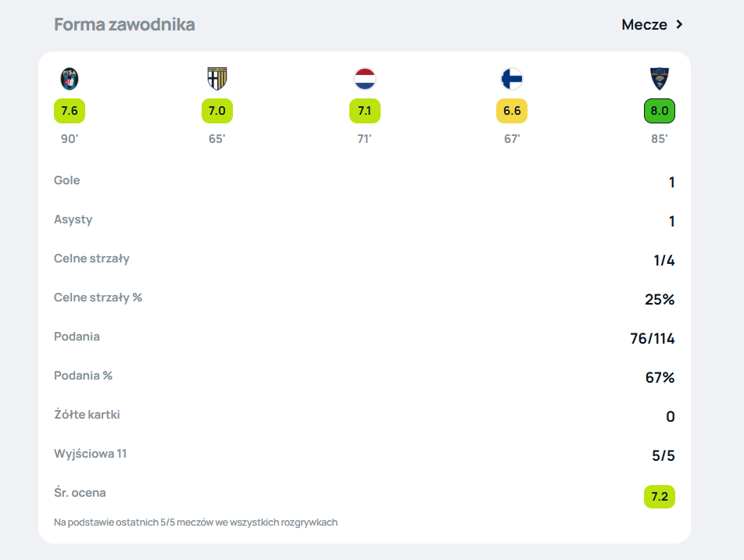This screenshot has width=744, height=560.
Task: Click the Pisa club crest icon
Action: click(70, 79)
